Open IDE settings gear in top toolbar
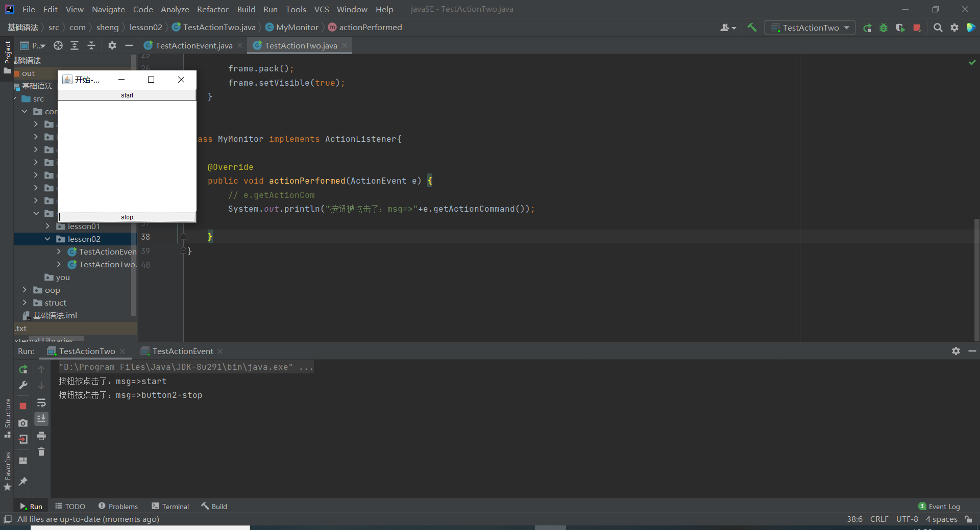Screen dimensions: 980x530 coord(954,28)
